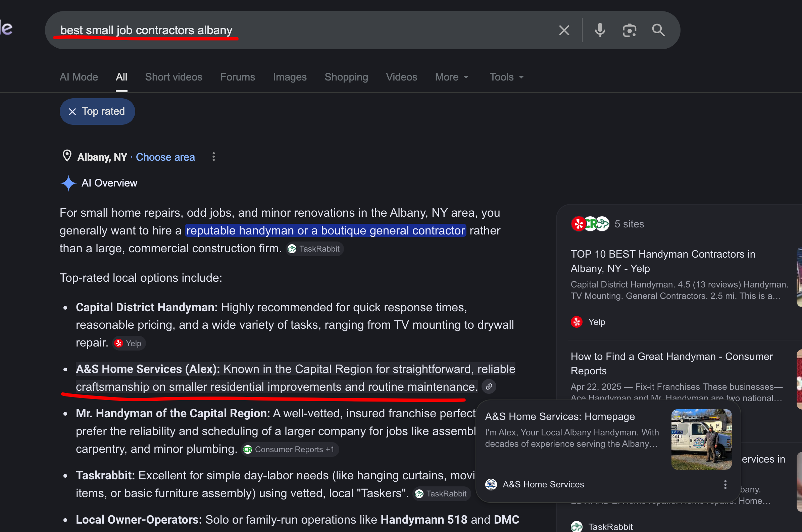This screenshot has width=802, height=532.
Task: Click the A&S Home Services favicon in popup
Action: click(x=491, y=484)
